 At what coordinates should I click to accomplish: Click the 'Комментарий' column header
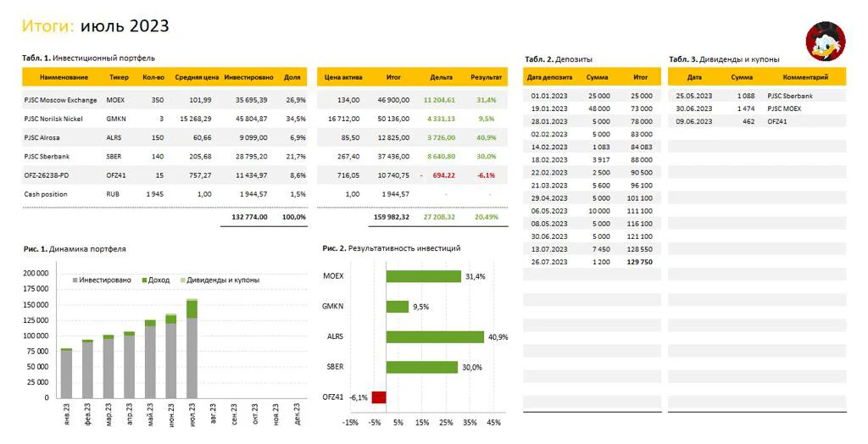(805, 77)
